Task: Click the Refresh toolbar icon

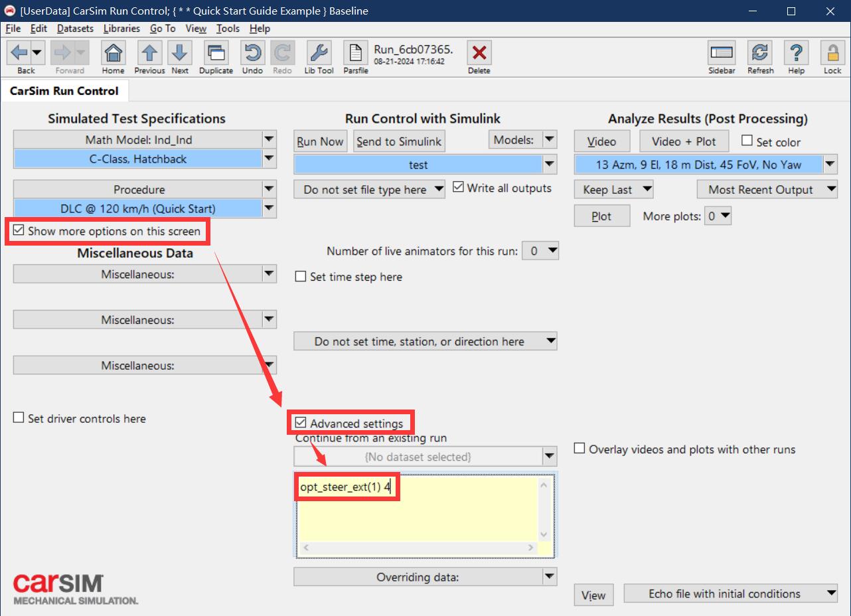Action: point(760,52)
